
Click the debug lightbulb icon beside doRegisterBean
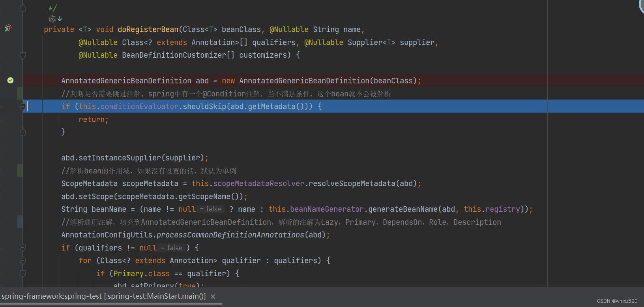pos(8,28)
